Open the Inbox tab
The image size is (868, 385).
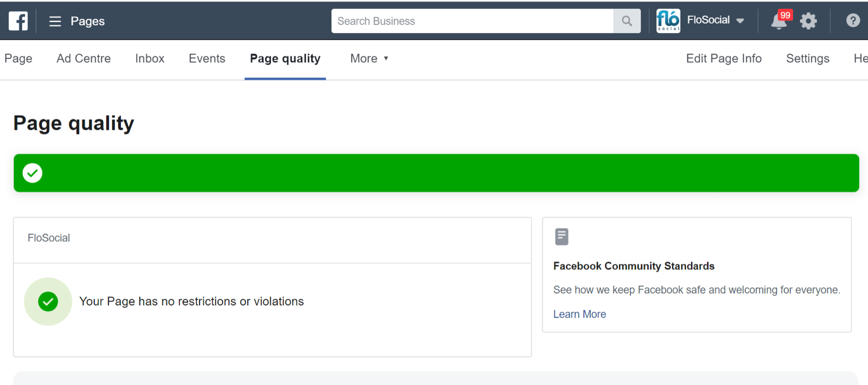point(150,59)
